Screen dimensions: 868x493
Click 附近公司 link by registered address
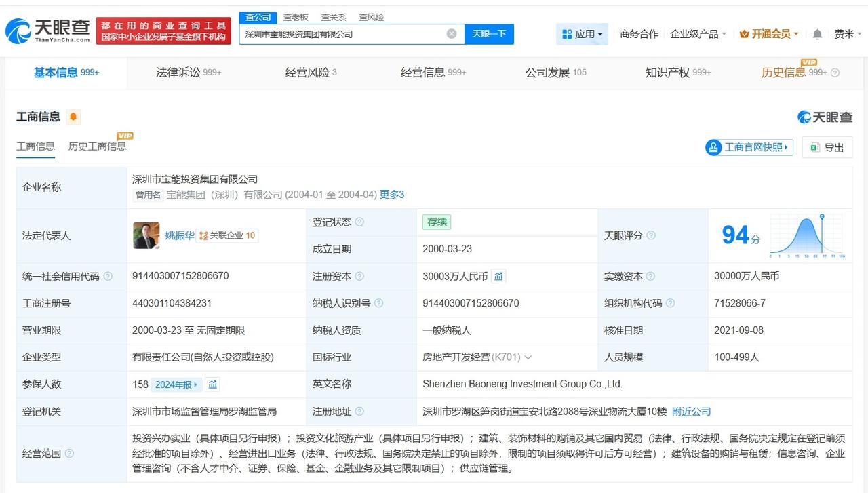pyautogui.click(x=692, y=412)
